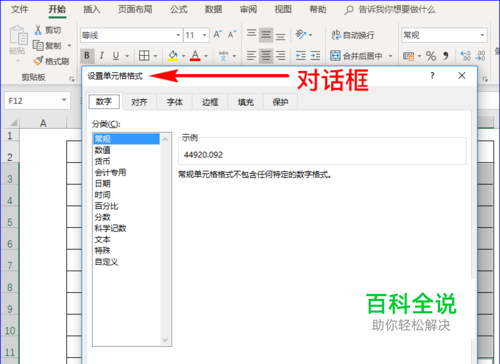Toggle Underline formatting
The height and width of the screenshot is (364, 500).
[x=116, y=56]
